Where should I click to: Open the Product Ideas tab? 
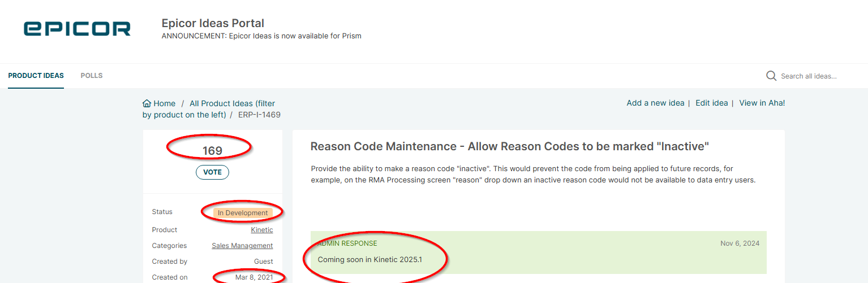click(36, 76)
